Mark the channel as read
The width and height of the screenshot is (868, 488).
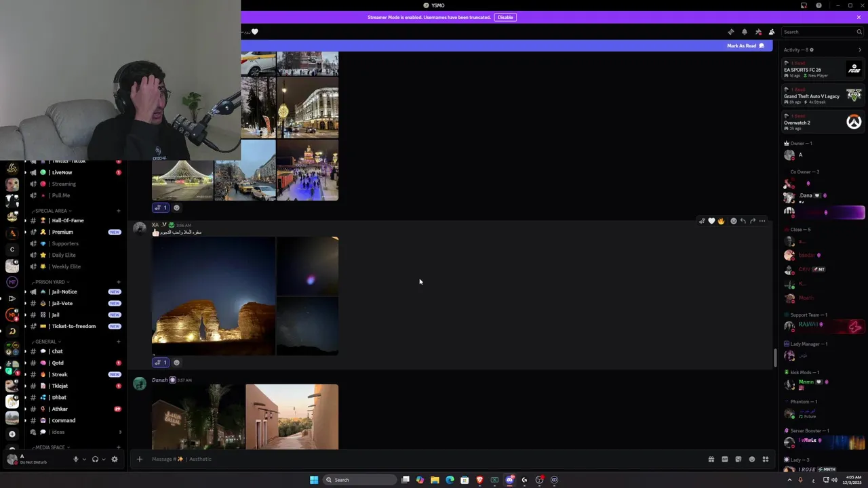pos(745,45)
